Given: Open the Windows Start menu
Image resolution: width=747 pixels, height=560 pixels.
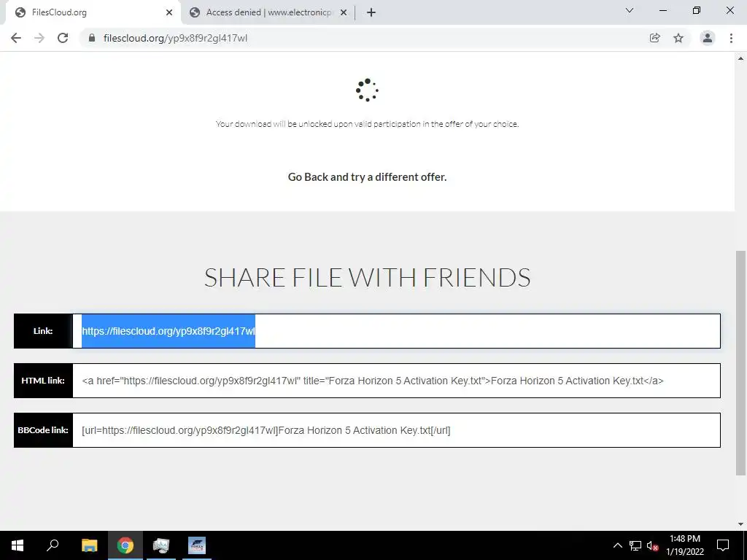Looking at the screenshot, I should [x=18, y=545].
